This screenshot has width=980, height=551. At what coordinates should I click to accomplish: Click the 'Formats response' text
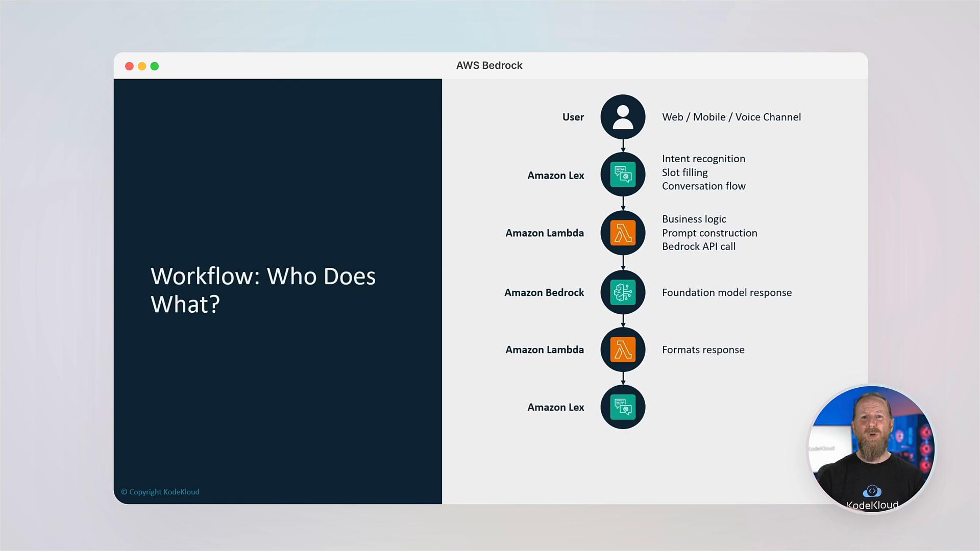point(703,349)
